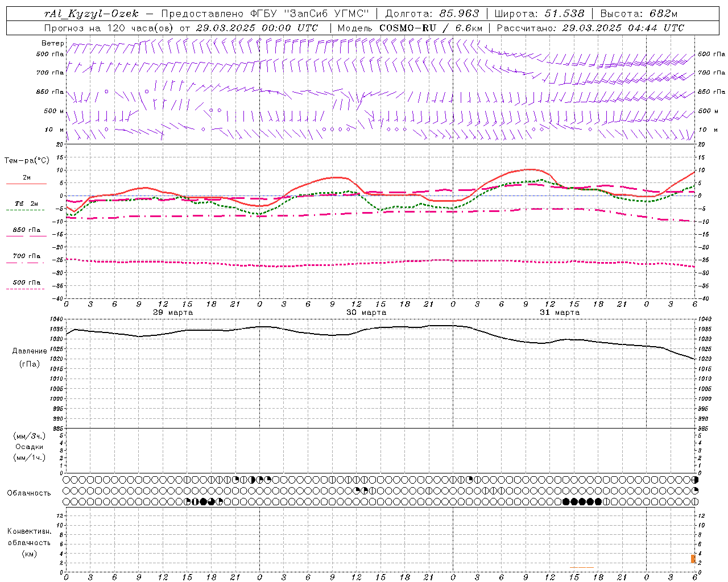Click the 29 марта date label
Screen dimensions: 728x582
[x=173, y=313]
